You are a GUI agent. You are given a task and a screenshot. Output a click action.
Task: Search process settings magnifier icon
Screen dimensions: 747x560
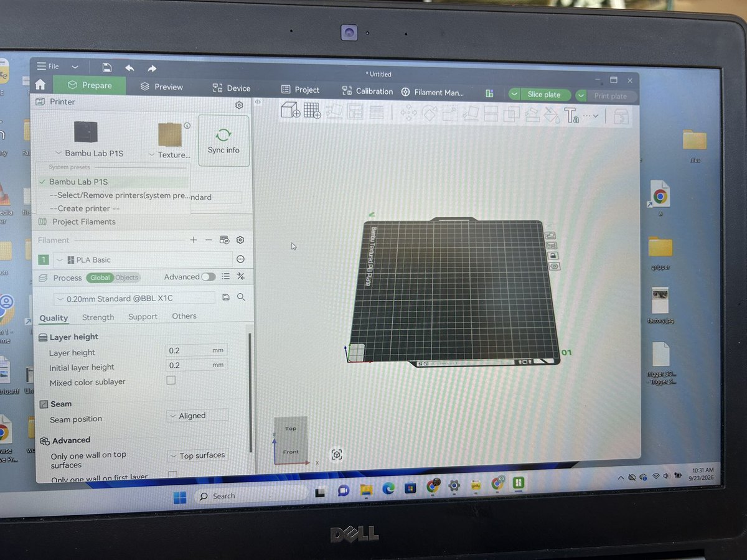click(x=241, y=297)
